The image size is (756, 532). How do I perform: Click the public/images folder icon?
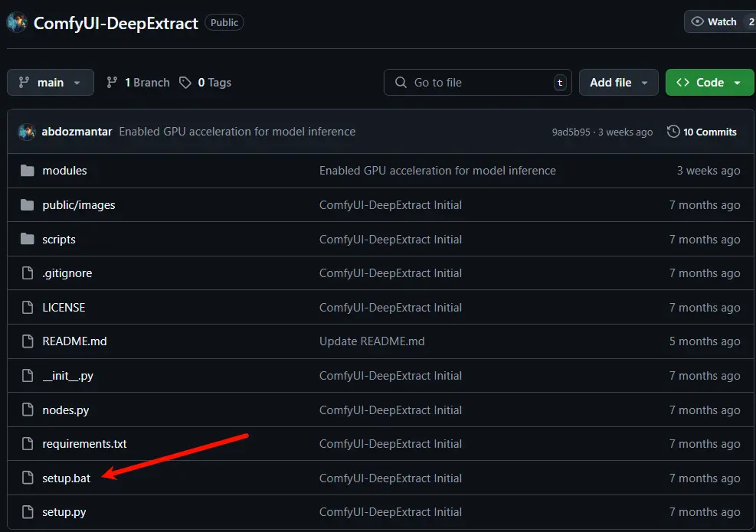(28, 205)
